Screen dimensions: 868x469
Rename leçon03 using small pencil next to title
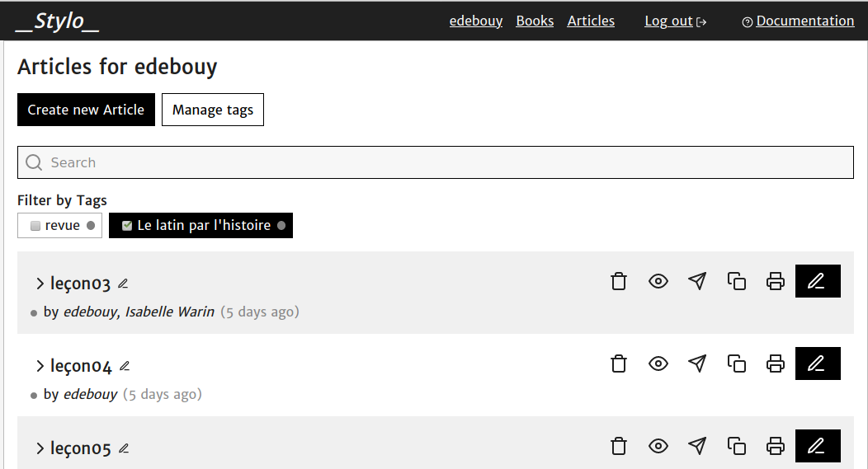[123, 284]
